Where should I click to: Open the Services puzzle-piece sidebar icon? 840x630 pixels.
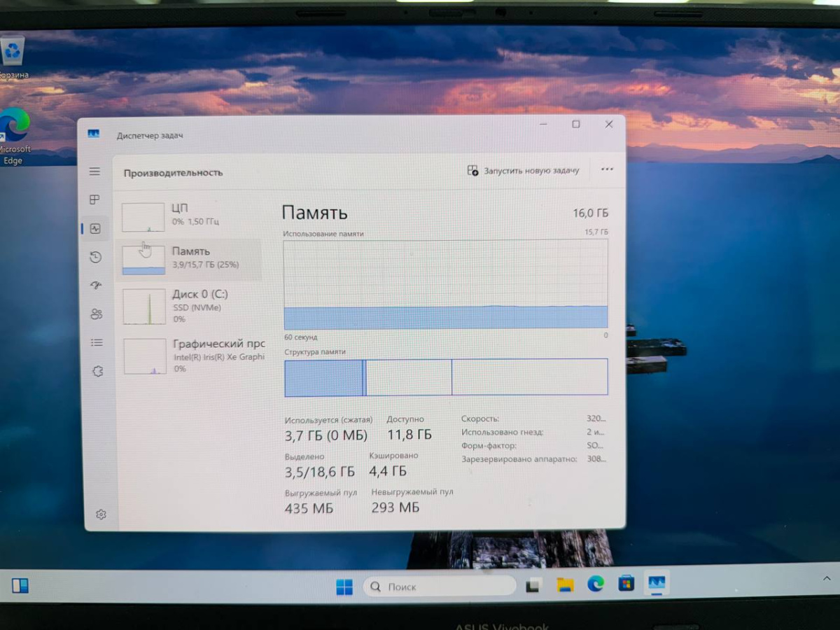(98, 372)
